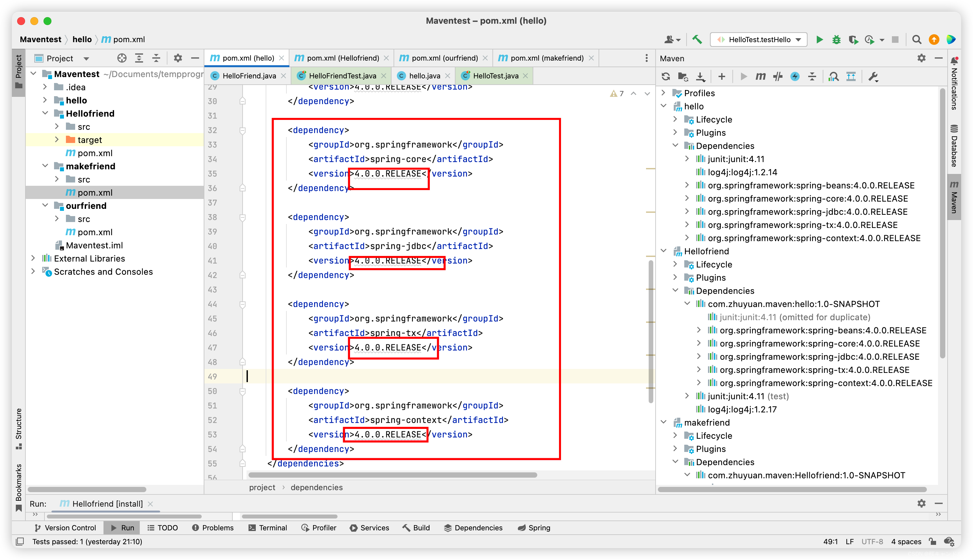Screen dimensions: 973x560
Task: Click the Debug bug icon
Action: [836, 40]
